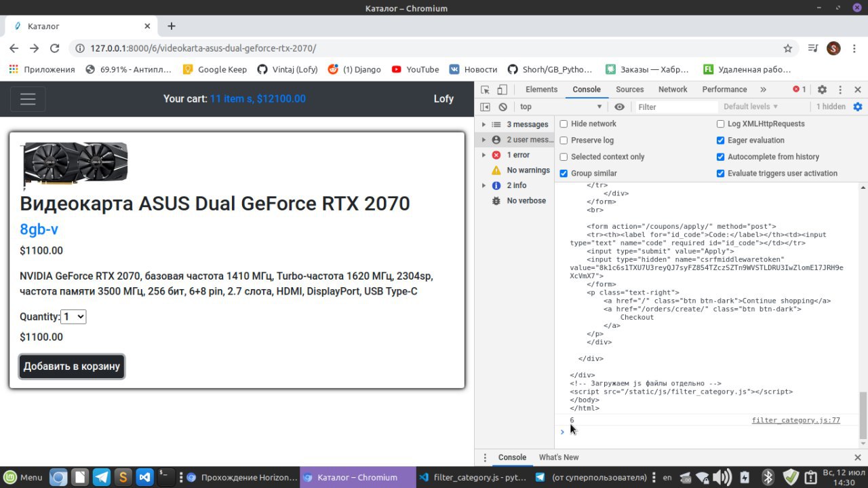Open the cart link showing $12100.00

pos(258,99)
